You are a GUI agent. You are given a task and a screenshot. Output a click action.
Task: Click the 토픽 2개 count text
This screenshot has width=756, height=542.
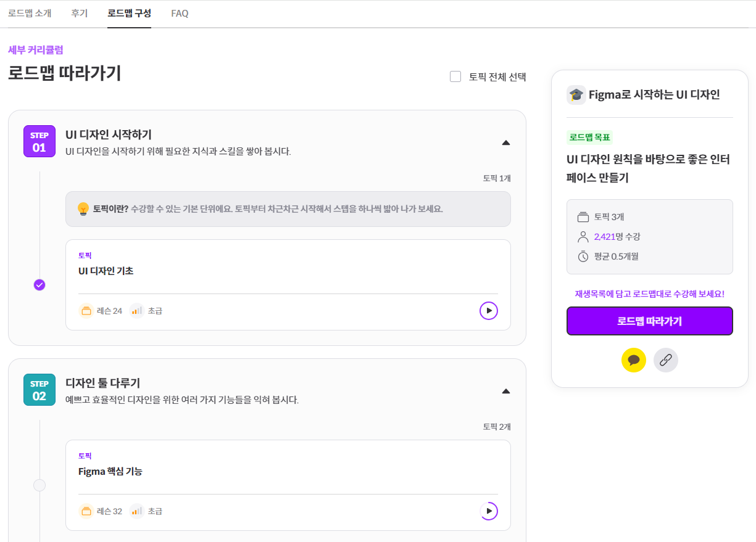[x=497, y=427]
